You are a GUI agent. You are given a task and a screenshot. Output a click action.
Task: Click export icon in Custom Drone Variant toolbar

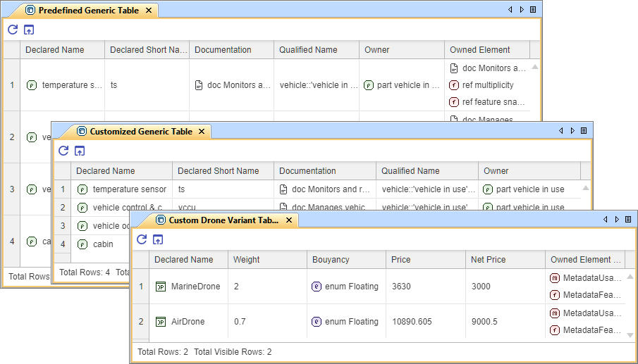click(x=158, y=239)
